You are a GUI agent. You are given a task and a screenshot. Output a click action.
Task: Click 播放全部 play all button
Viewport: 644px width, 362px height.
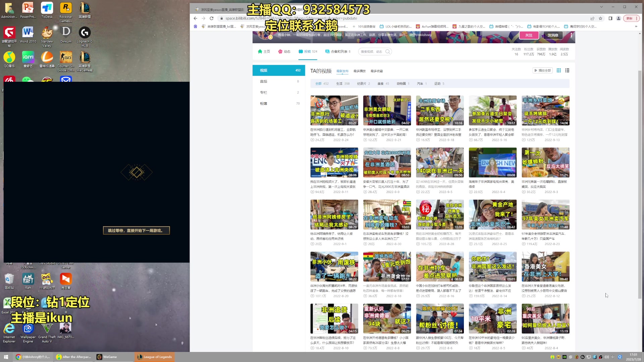click(542, 70)
